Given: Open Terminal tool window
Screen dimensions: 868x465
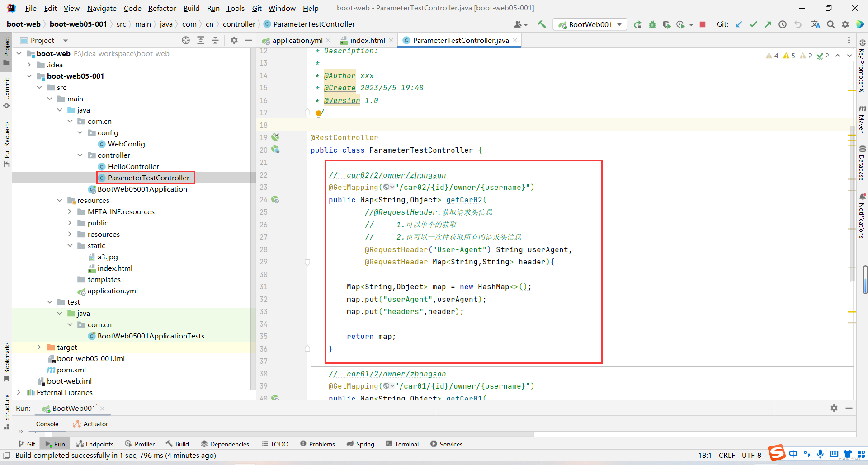Looking at the screenshot, I should coord(402,444).
